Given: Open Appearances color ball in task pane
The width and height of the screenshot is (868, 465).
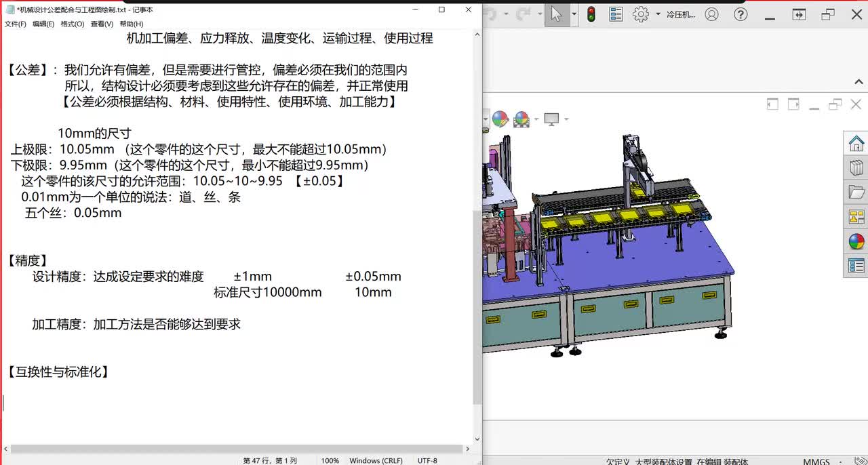Looking at the screenshot, I should (x=856, y=241).
